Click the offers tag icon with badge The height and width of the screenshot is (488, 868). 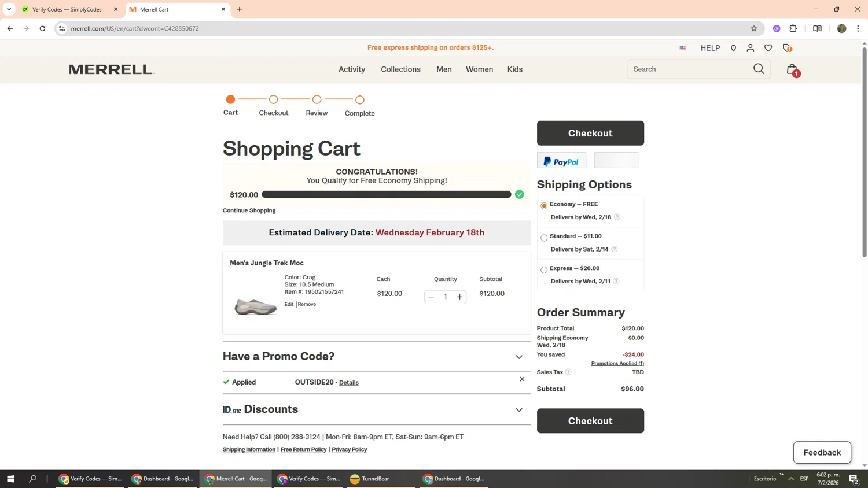(787, 48)
